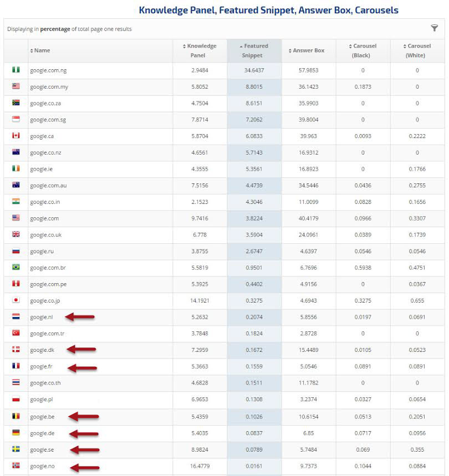The width and height of the screenshot is (449, 476).
Task: Sort by Featured Snippet column
Action: click(254, 50)
